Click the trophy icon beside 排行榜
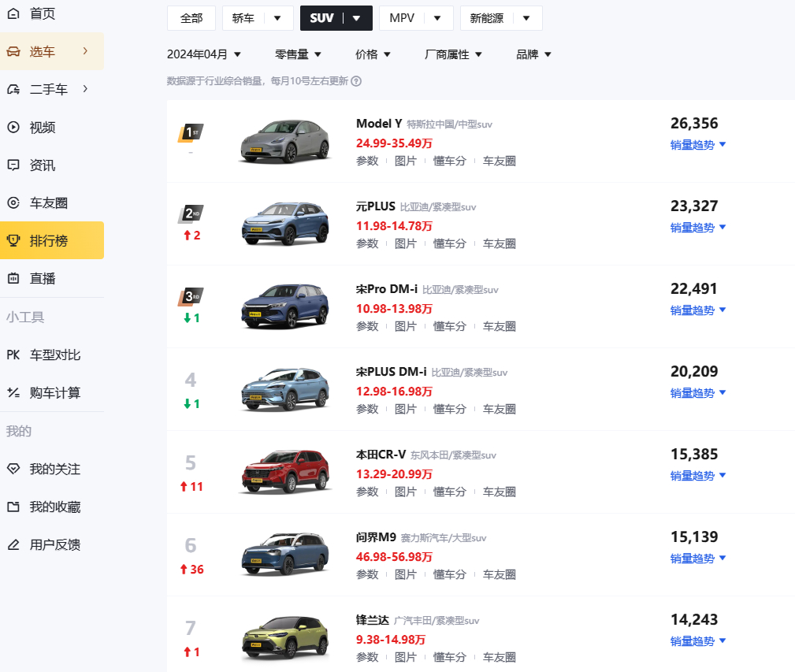This screenshot has height=672, width=795. 13,241
